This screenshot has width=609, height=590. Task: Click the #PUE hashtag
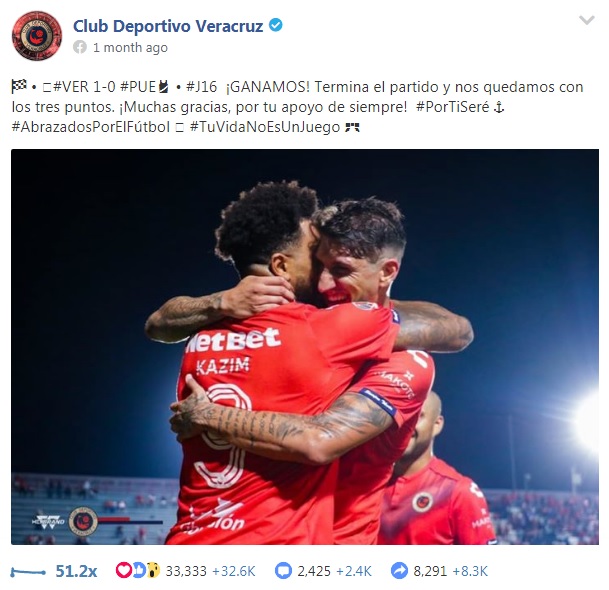point(138,87)
